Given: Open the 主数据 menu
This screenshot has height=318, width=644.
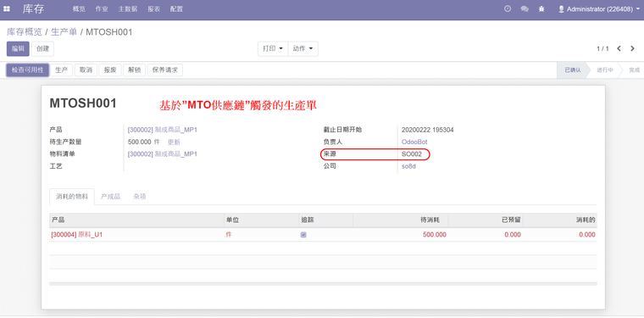Looking at the screenshot, I should (128, 9).
